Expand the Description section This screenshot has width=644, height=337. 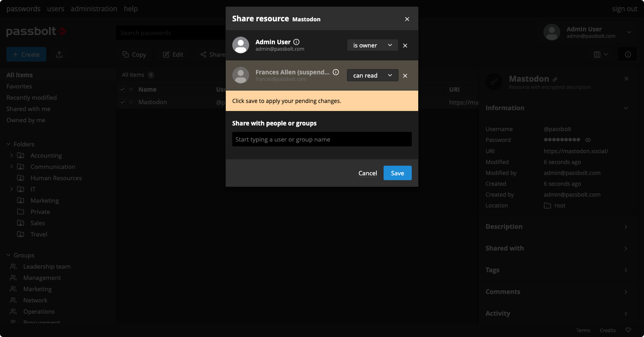click(557, 226)
